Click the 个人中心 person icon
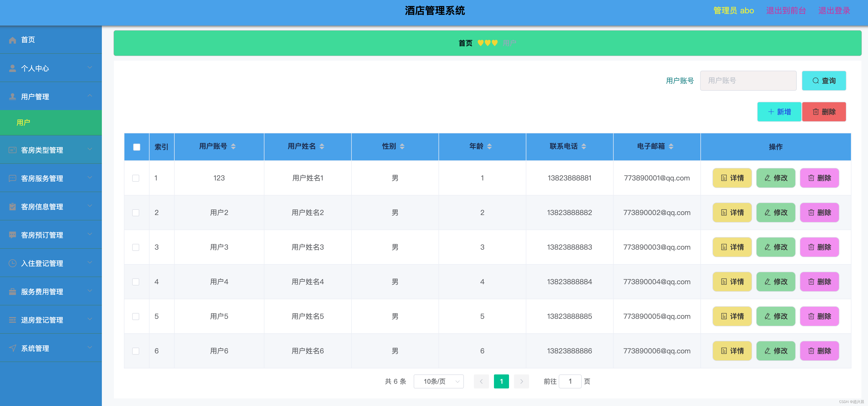Screen dimensions: 868x406 pyautogui.click(x=13, y=68)
